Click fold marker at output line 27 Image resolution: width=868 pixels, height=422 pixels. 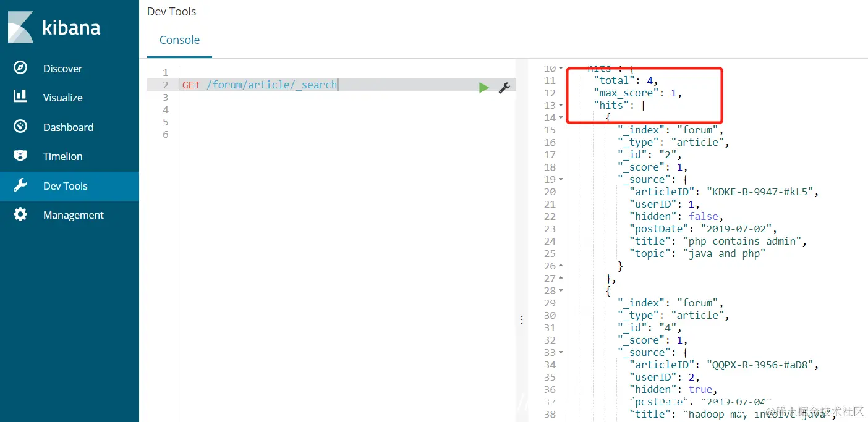[561, 278]
